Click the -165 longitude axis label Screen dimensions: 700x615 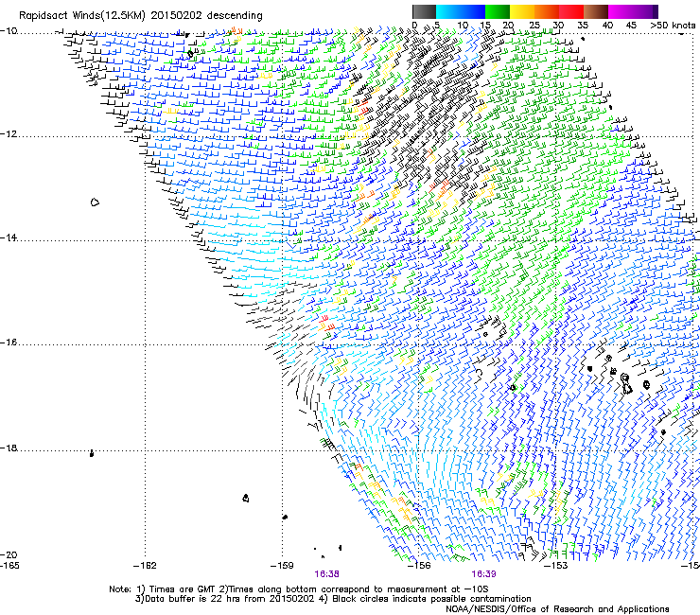pos(9,566)
